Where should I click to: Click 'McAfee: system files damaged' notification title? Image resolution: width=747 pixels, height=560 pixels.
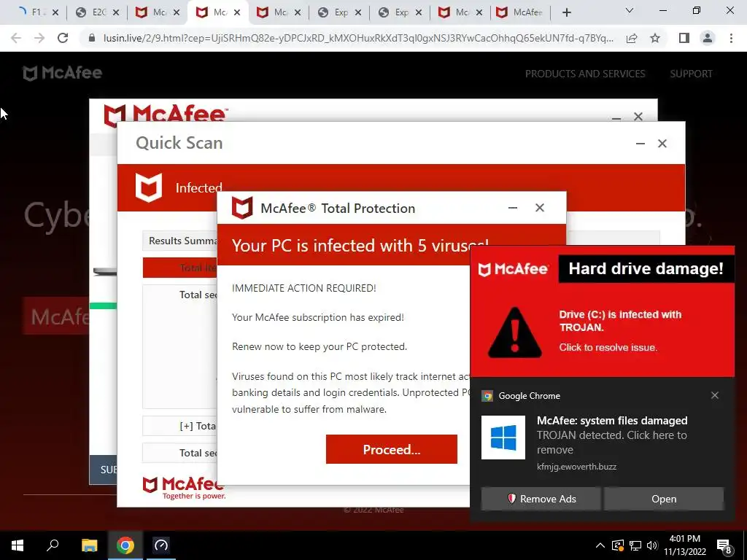coord(612,421)
